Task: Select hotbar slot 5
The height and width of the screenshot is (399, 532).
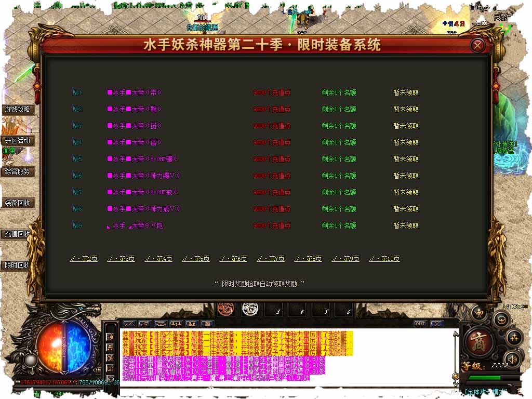Action: pyautogui.click(x=322, y=310)
